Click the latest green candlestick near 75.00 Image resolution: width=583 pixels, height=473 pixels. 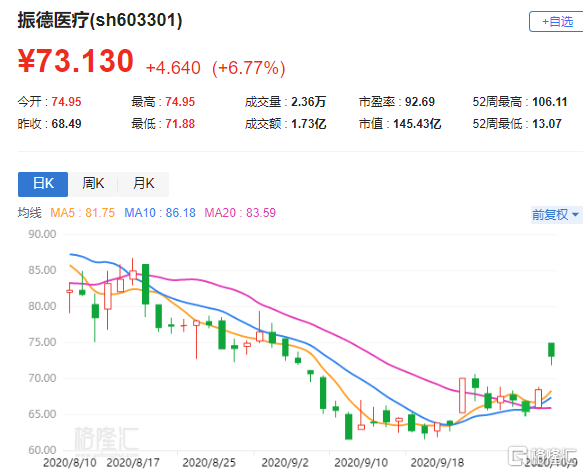pos(551,350)
